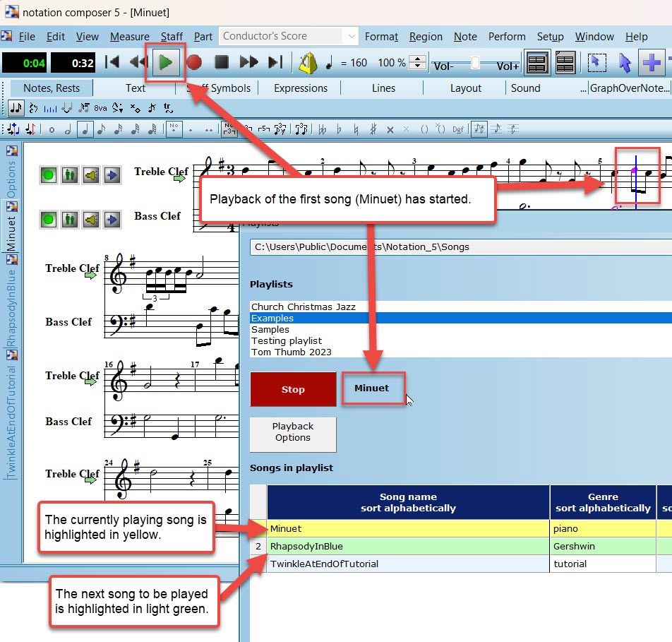
Task: Click the tempo percent stepper arrows
Action: coord(418,63)
